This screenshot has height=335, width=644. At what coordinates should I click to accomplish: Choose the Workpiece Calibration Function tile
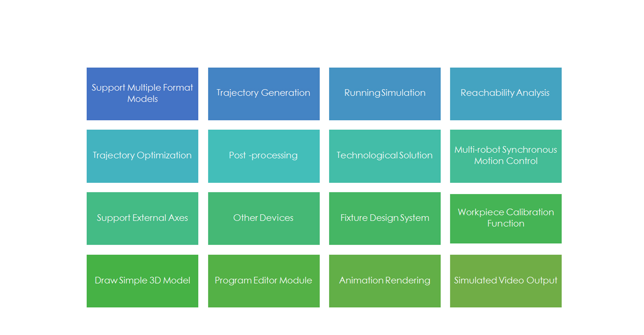[506, 219]
